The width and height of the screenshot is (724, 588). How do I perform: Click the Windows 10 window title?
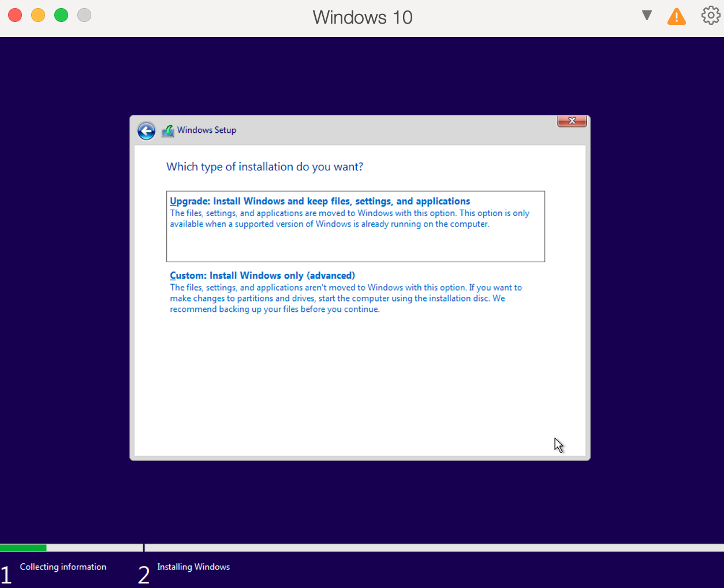pyautogui.click(x=362, y=17)
